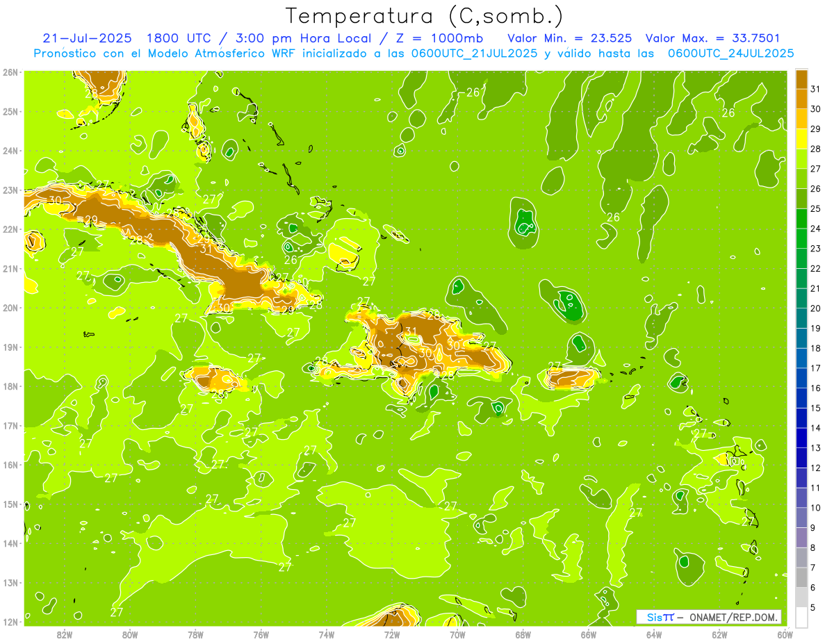
Task: Click the '20' label on the color scale
Action: click(815, 308)
